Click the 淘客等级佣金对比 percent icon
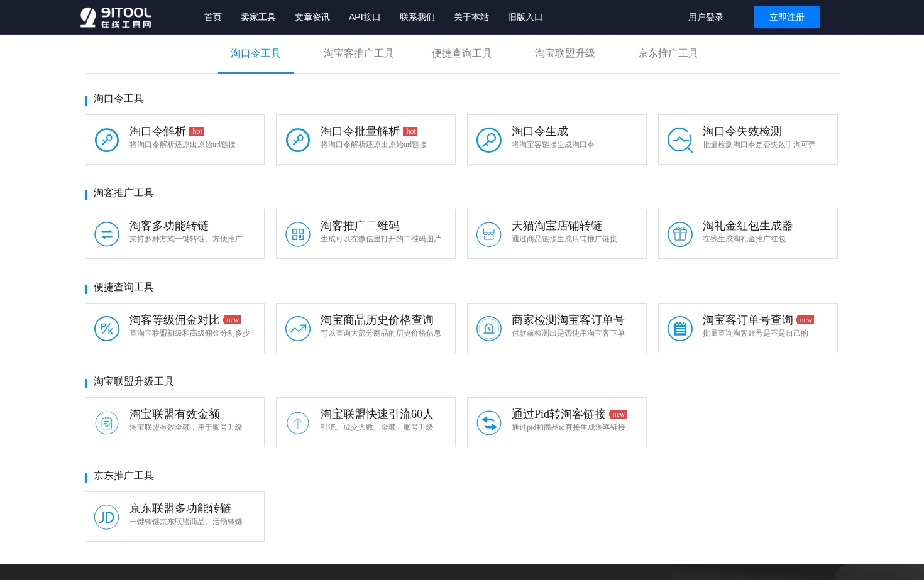This screenshot has height=580, width=924. (x=107, y=328)
